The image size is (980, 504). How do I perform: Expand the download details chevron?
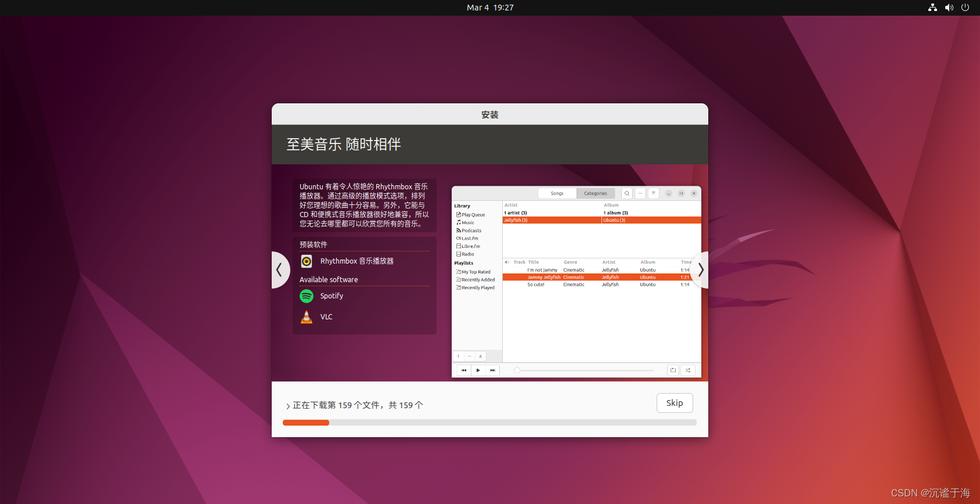coord(288,406)
